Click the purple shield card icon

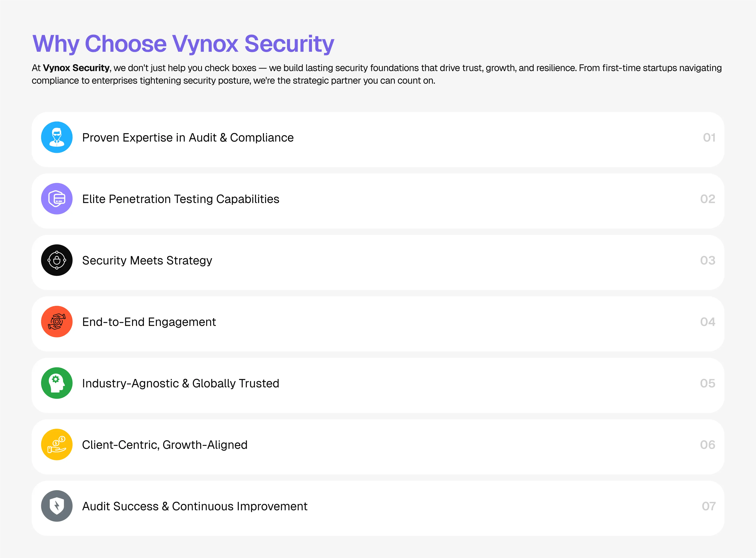click(57, 199)
